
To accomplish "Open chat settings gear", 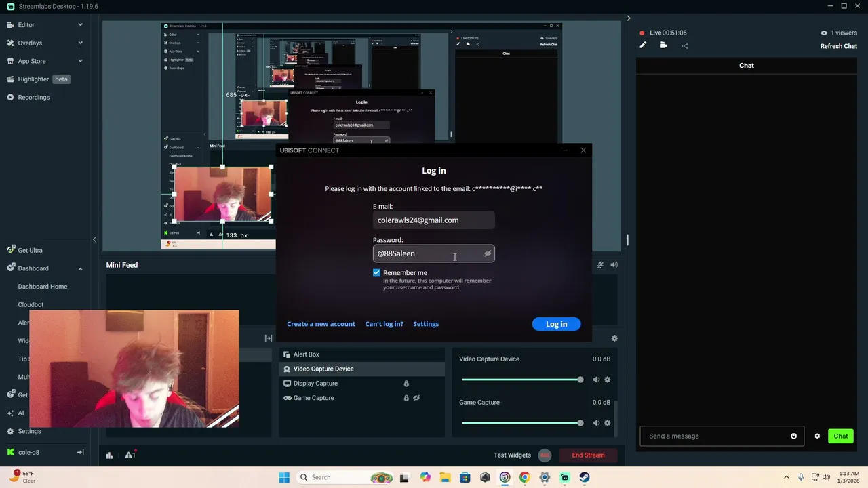I will click(817, 436).
